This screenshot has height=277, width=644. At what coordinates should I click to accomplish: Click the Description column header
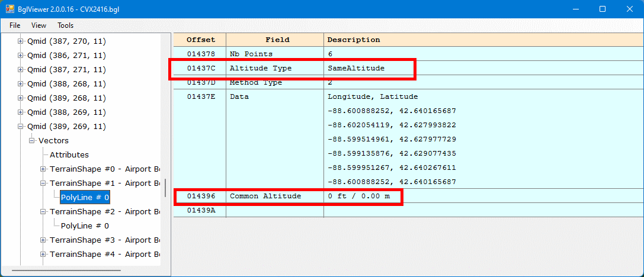[x=484, y=40]
